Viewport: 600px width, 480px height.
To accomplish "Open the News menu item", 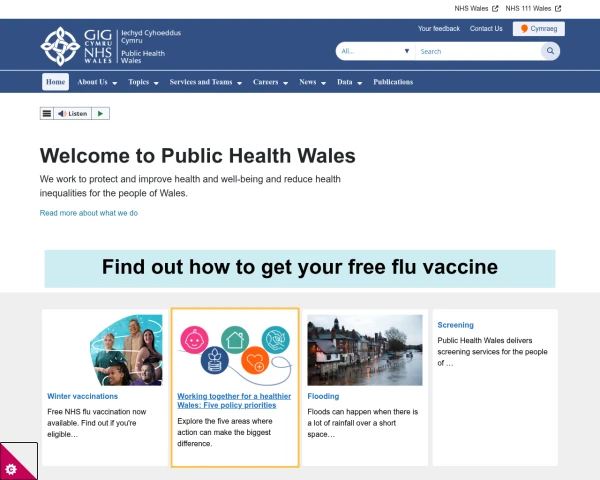I will [x=308, y=82].
